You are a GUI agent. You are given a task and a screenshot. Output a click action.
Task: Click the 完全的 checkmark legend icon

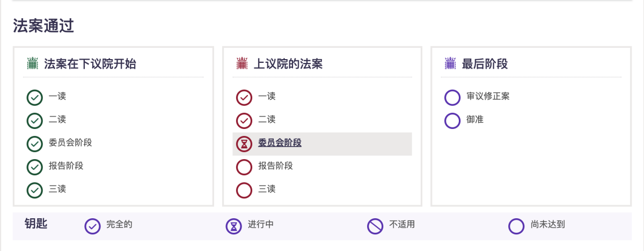[93, 226]
